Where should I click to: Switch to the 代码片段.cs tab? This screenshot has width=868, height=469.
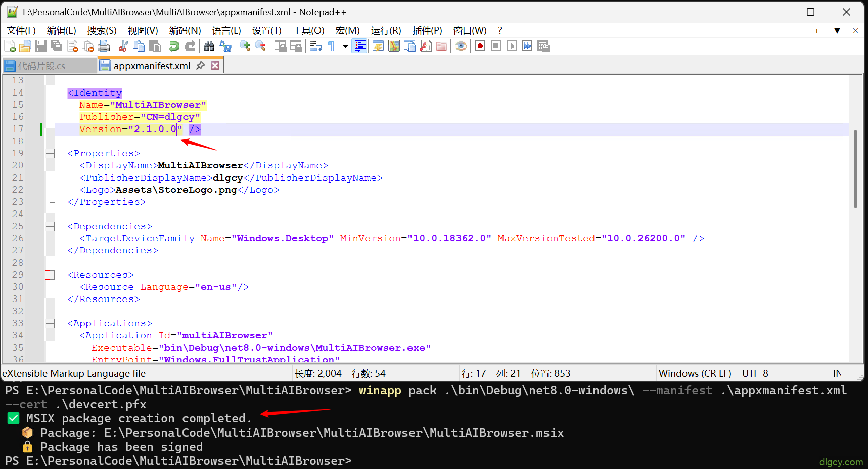pos(41,66)
